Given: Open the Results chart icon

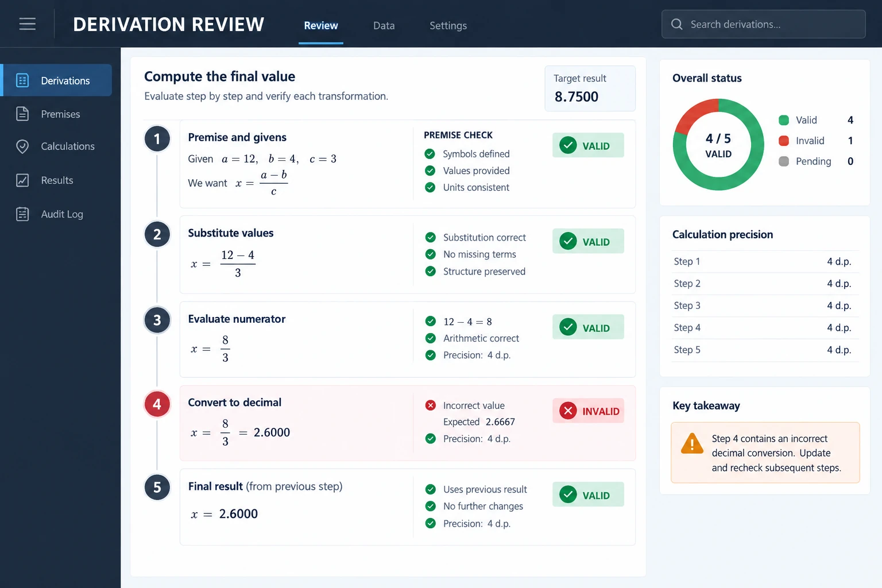Looking at the screenshot, I should [22, 180].
